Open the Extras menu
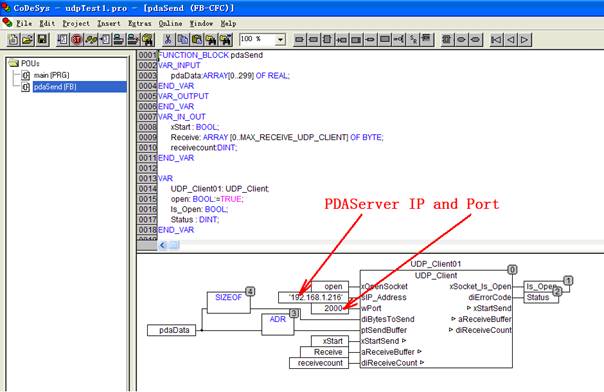The image size is (604, 392). point(139,23)
